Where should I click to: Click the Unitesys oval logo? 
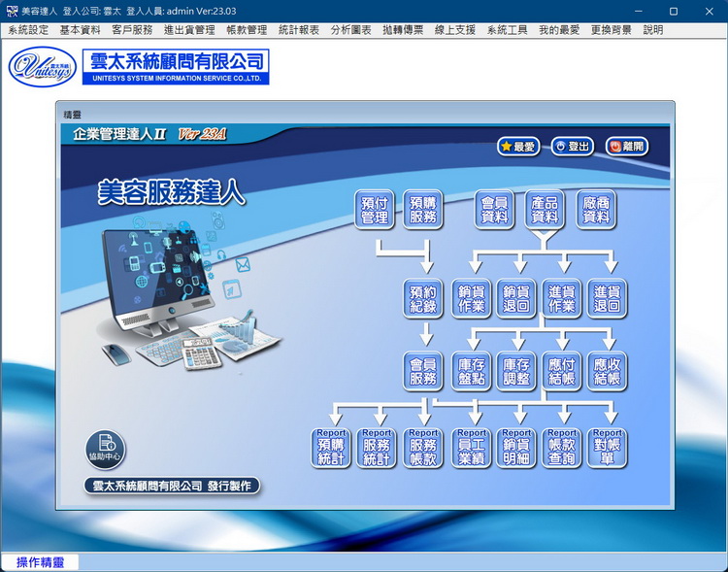click(x=43, y=67)
